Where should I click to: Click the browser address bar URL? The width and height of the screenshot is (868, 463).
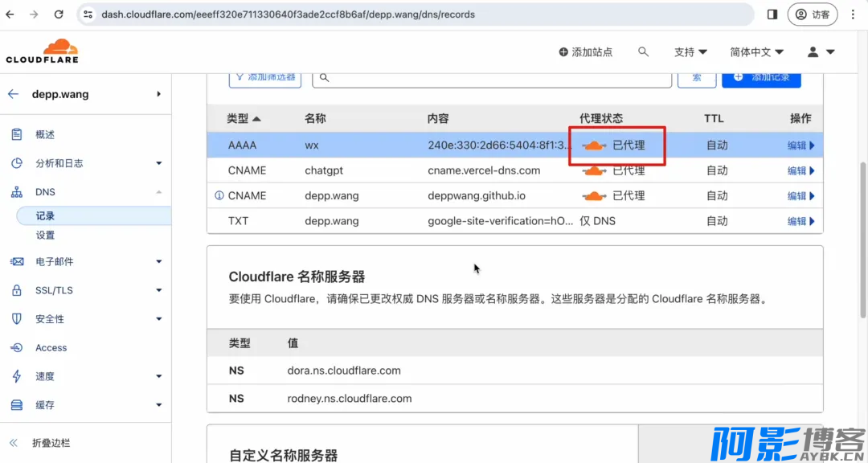tap(288, 15)
